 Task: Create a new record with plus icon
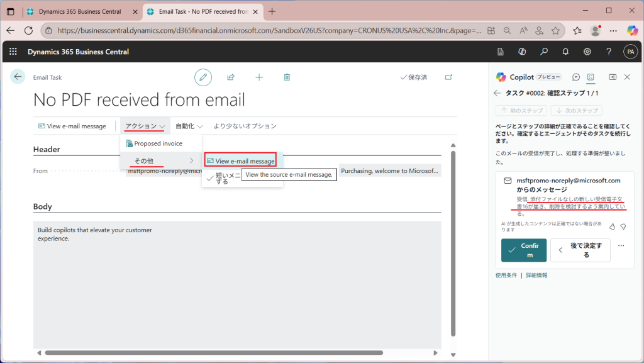tap(259, 77)
